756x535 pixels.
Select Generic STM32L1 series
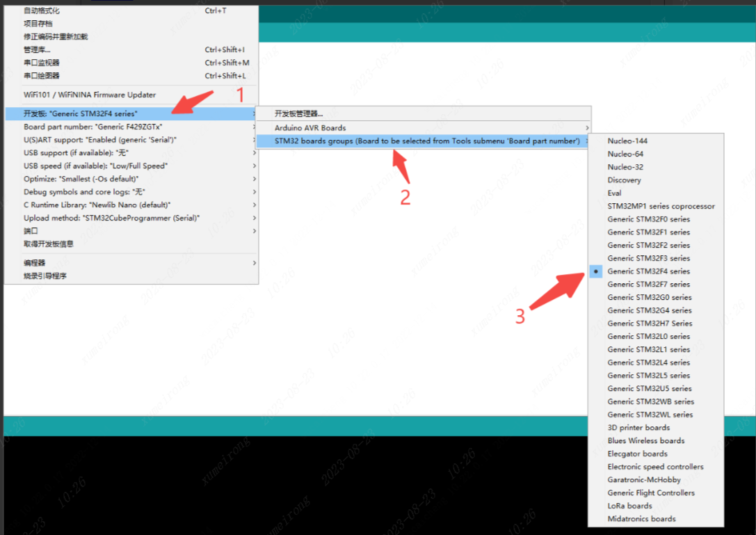coord(656,349)
